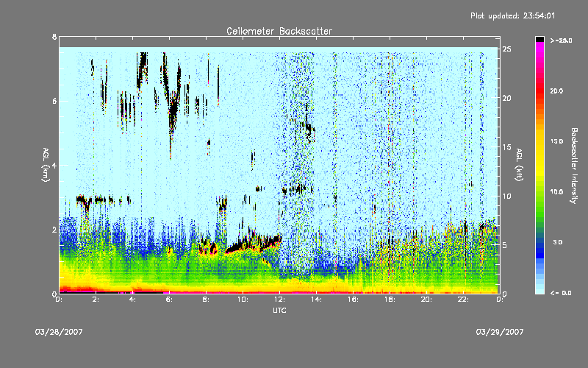
Task: Click the '5.0' colorbar value
Action: (558, 242)
